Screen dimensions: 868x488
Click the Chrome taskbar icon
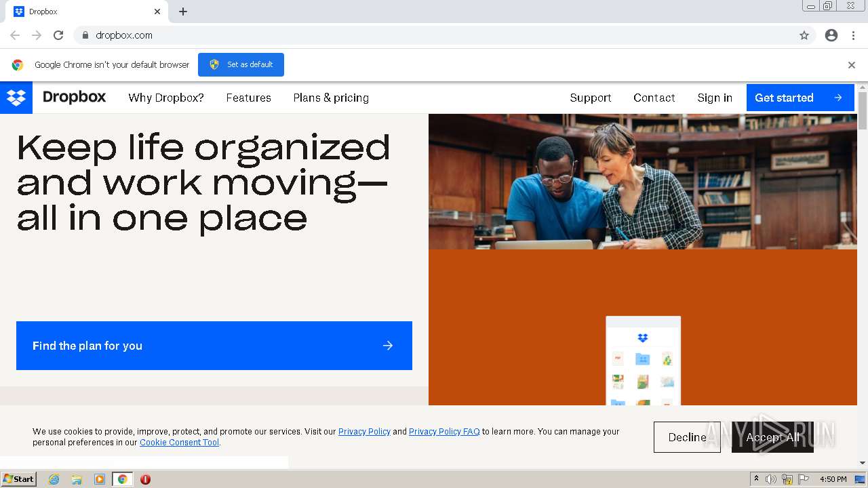click(123, 479)
